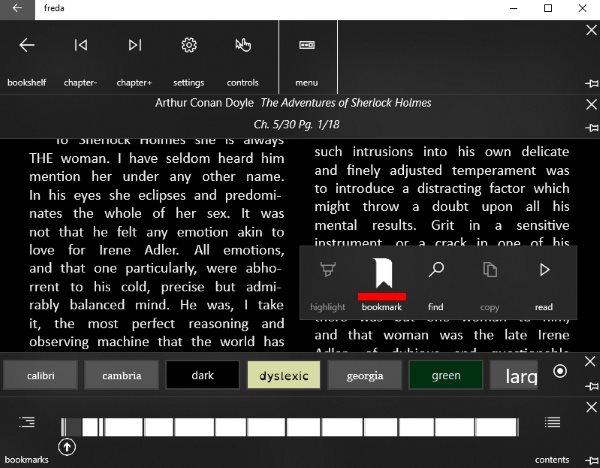Close the navigation progress bar panel

point(591,407)
